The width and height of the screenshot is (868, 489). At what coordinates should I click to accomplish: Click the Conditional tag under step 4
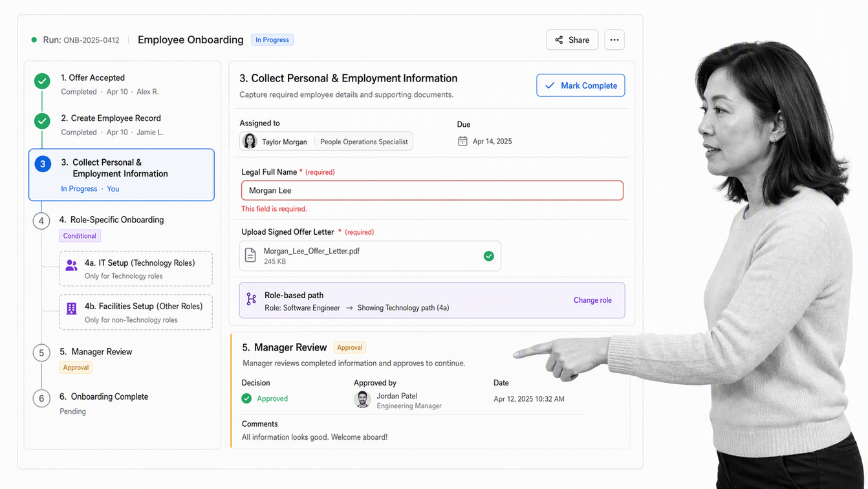80,236
